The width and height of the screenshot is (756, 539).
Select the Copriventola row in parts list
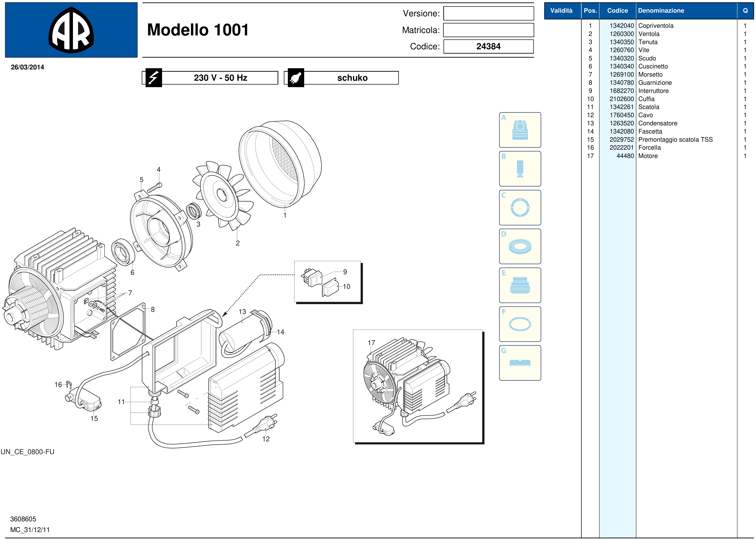(656, 26)
